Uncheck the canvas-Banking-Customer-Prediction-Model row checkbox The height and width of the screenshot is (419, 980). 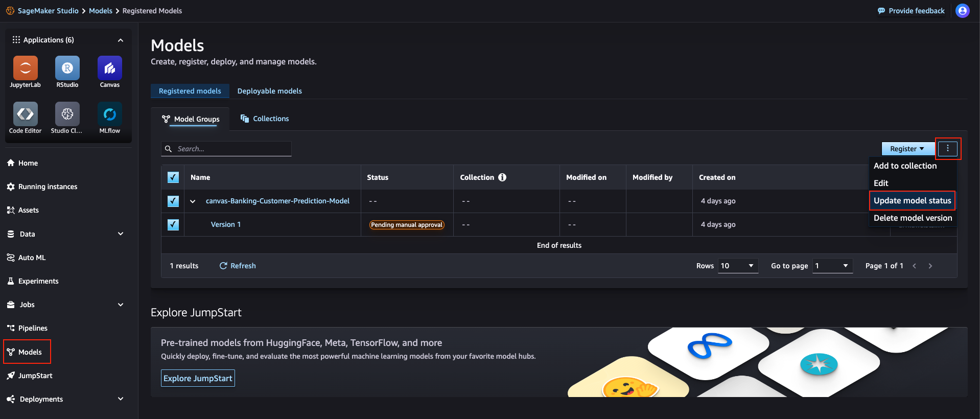(x=173, y=201)
